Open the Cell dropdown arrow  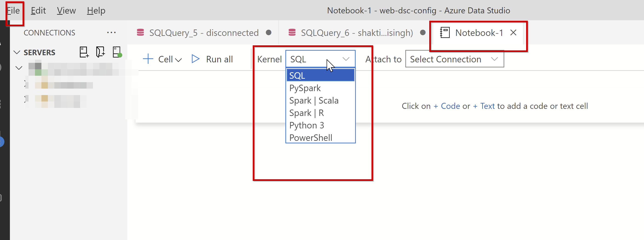coord(178,60)
